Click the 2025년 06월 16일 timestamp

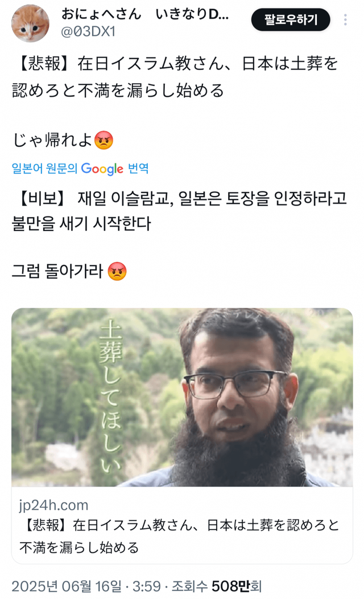click(x=67, y=586)
